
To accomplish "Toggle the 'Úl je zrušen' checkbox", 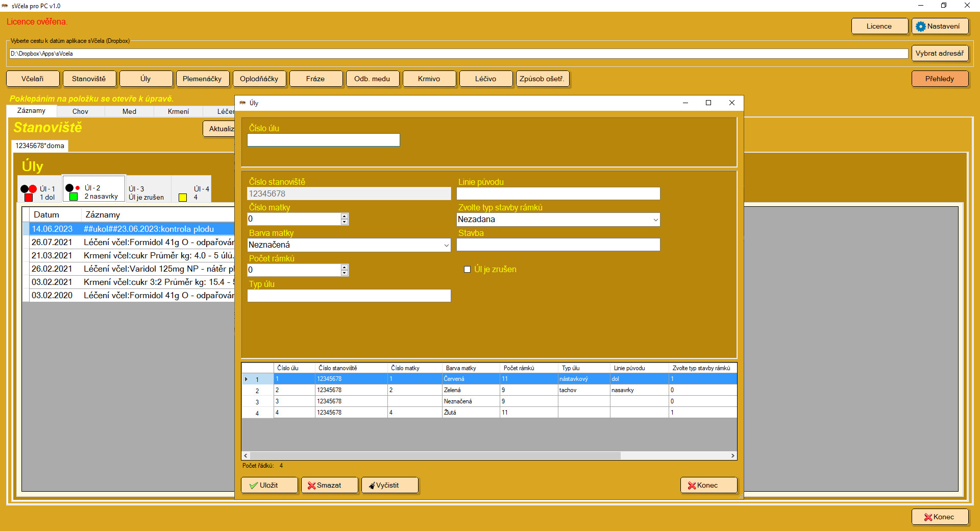I will (467, 270).
